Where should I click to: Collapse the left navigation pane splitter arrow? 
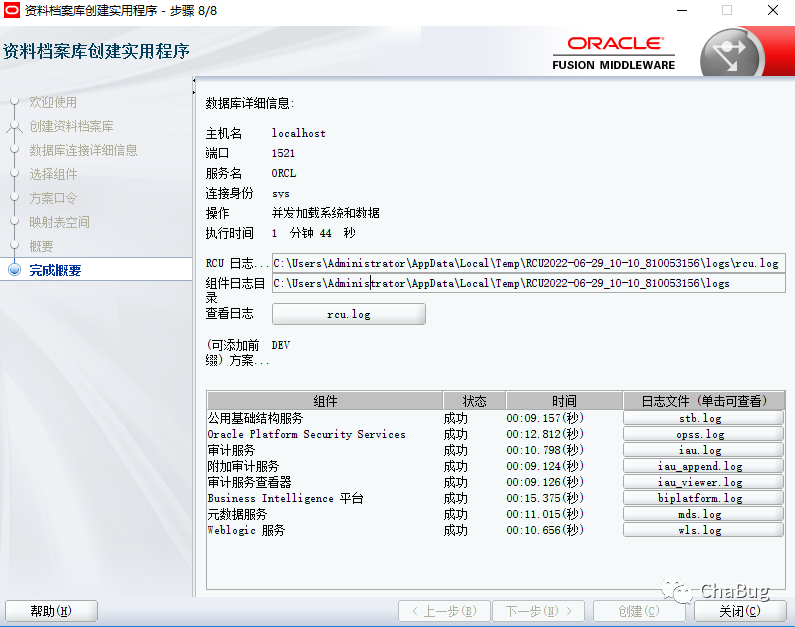[x=194, y=86]
